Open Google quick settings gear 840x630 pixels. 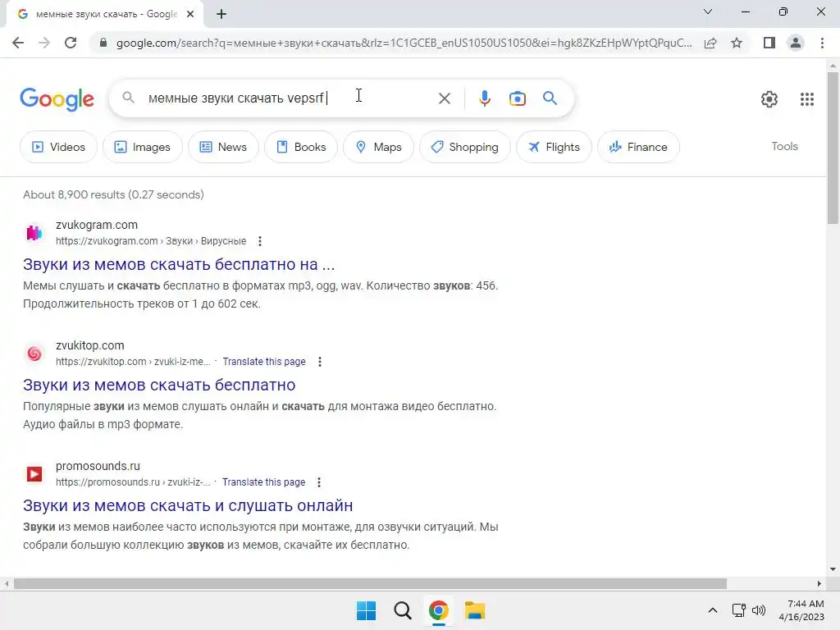point(769,99)
